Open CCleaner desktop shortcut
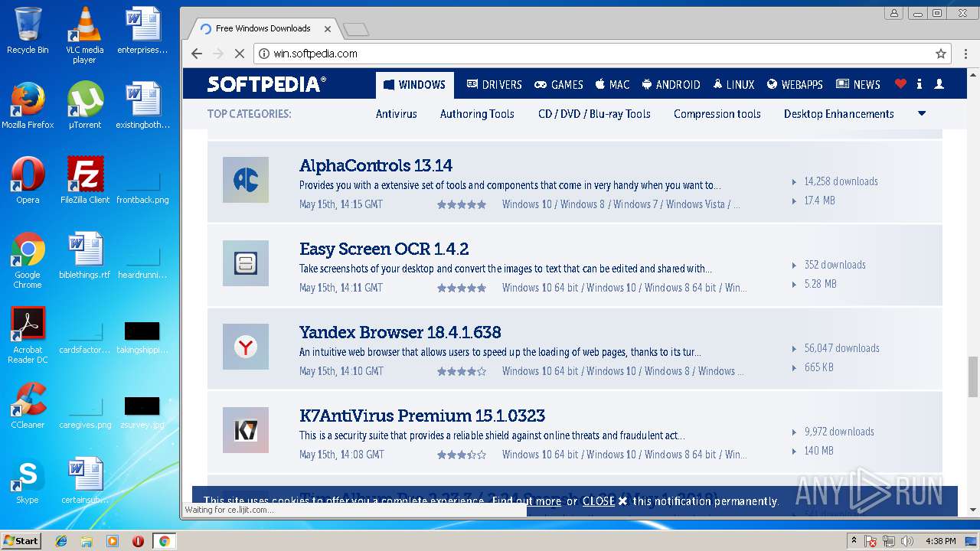This screenshot has width=980, height=551. [28, 406]
